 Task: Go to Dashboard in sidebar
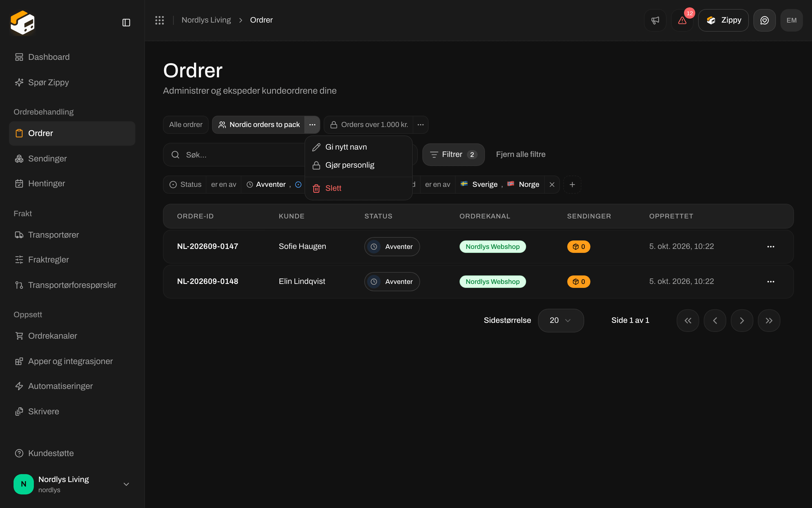pos(72,57)
